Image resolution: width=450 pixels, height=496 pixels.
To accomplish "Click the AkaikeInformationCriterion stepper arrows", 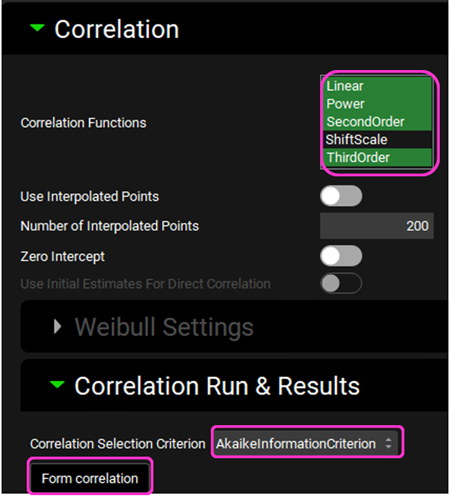I will [x=388, y=443].
